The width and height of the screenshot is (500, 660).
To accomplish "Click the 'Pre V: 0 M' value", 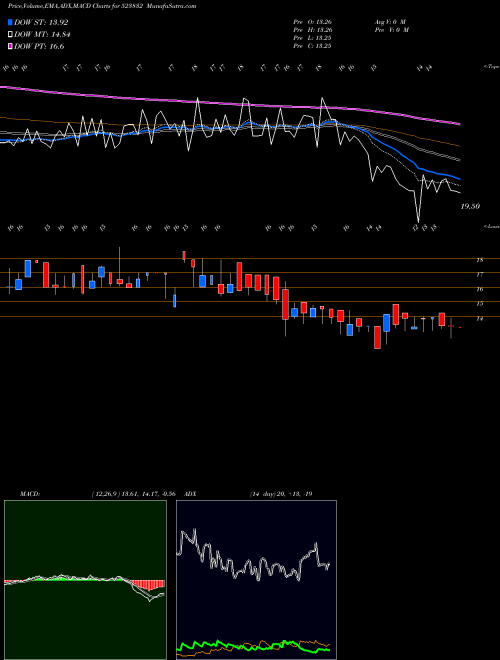I will [391, 30].
